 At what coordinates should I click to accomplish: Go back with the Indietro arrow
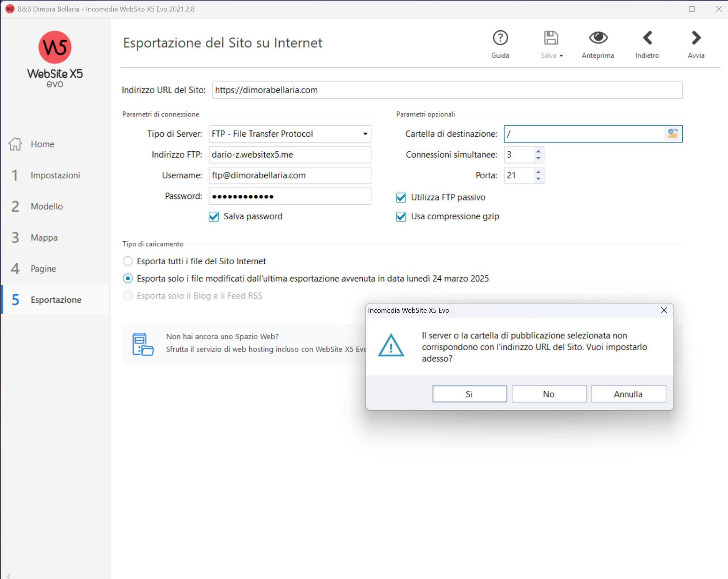(648, 38)
